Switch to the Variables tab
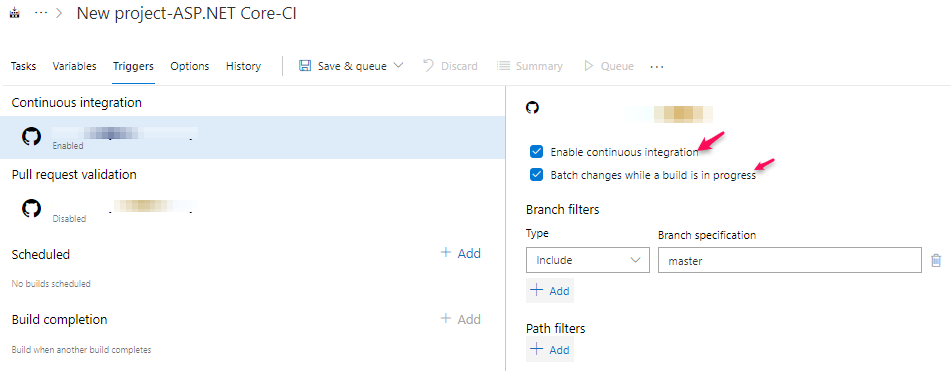The height and width of the screenshot is (371, 951). (x=74, y=66)
